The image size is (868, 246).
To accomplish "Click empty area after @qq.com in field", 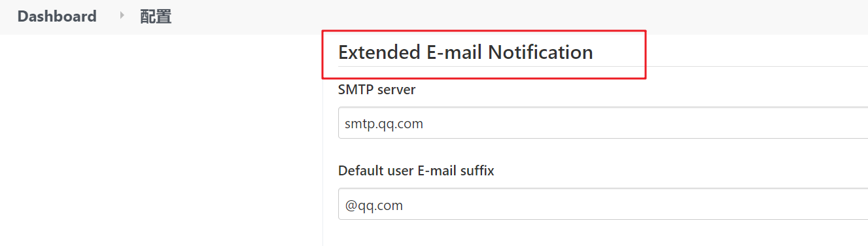I will tap(634, 205).
